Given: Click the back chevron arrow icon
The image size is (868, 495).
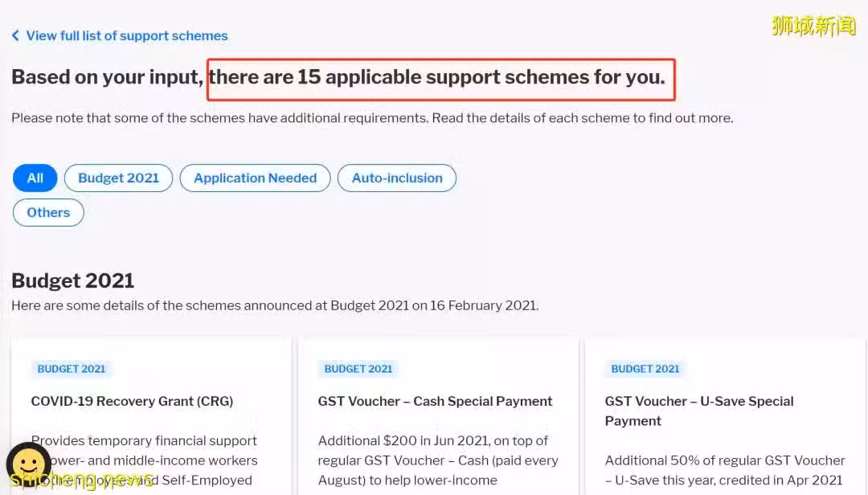Looking at the screenshot, I should [15, 35].
